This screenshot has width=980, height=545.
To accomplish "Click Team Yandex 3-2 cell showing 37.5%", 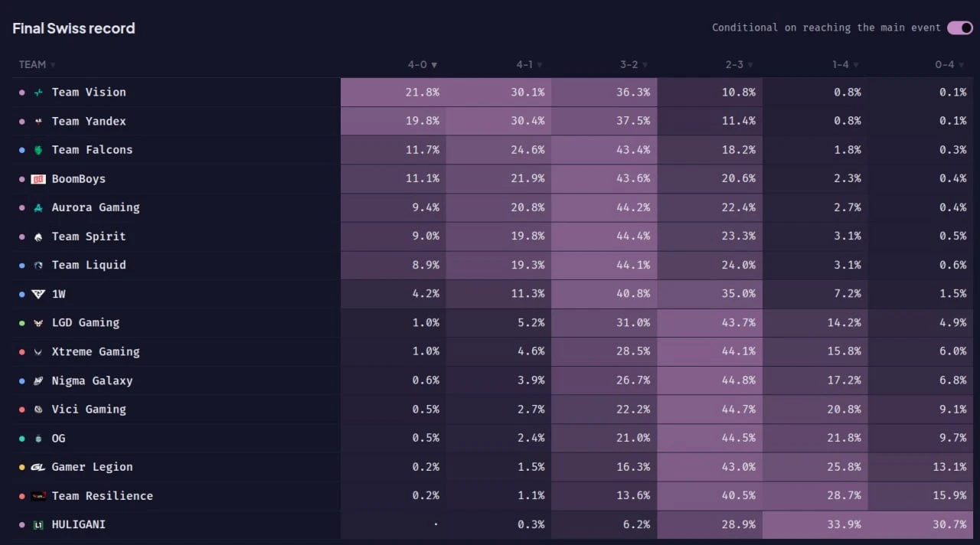I will (x=604, y=121).
